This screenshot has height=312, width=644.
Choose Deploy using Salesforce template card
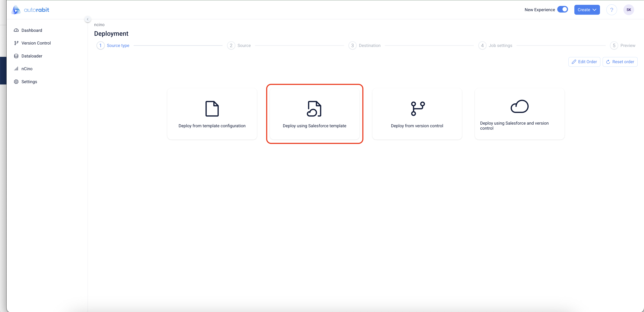click(x=315, y=114)
